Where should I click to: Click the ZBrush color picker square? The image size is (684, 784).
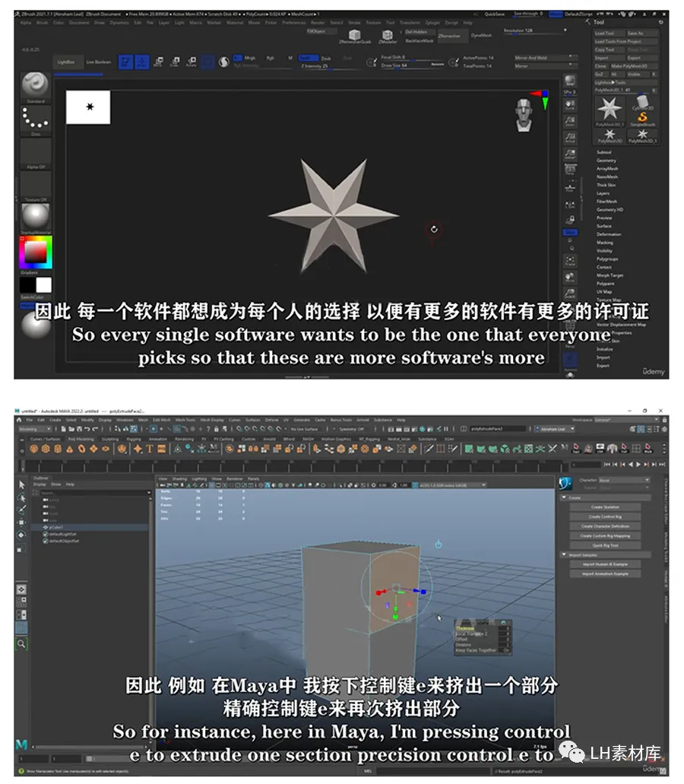[x=36, y=252]
